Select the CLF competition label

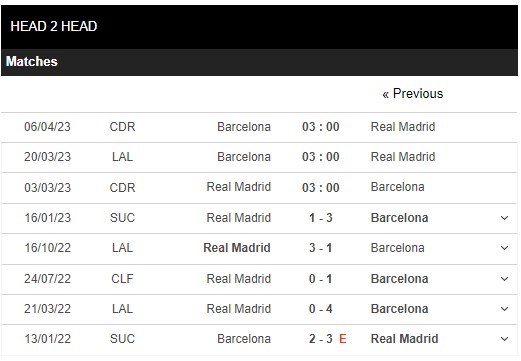122,279
